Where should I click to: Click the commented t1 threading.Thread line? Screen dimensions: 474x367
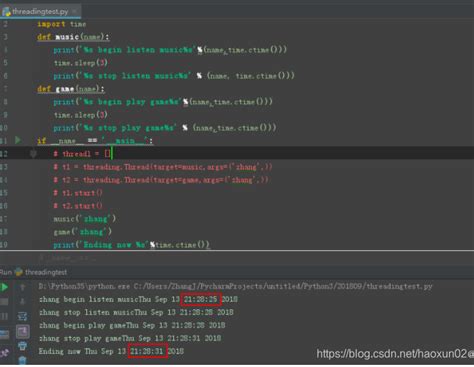coord(163,167)
